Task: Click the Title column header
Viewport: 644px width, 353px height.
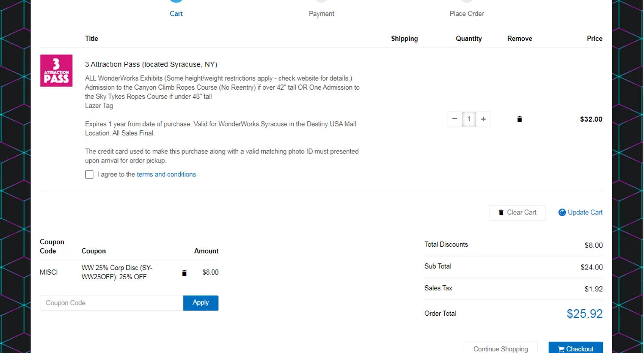Action: click(91, 39)
